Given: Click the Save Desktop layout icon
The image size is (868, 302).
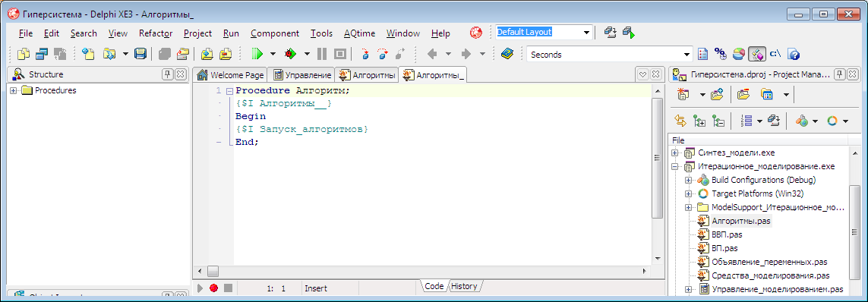Looking at the screenshot, I should (x=610, y=33).
